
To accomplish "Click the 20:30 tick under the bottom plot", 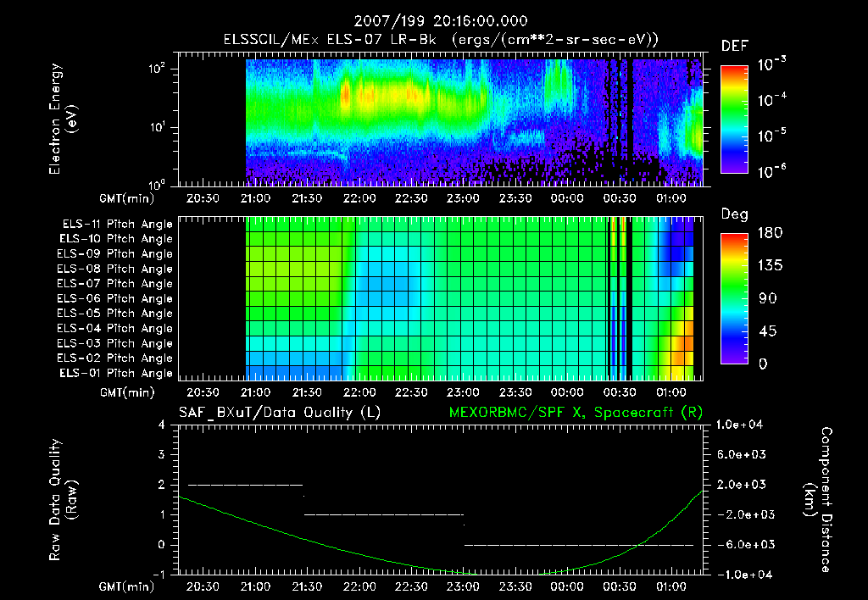I will pyautogui.click(x=203, y=586).
